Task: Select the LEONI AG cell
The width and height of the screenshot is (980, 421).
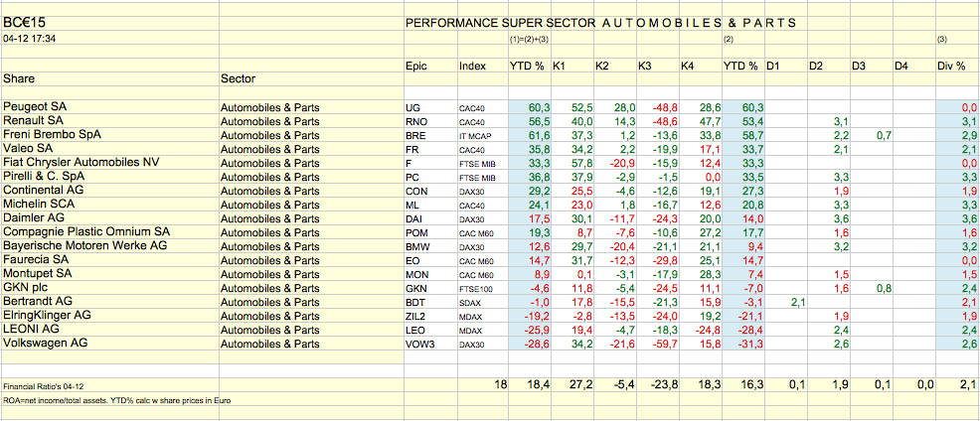Action: [109, 329]
